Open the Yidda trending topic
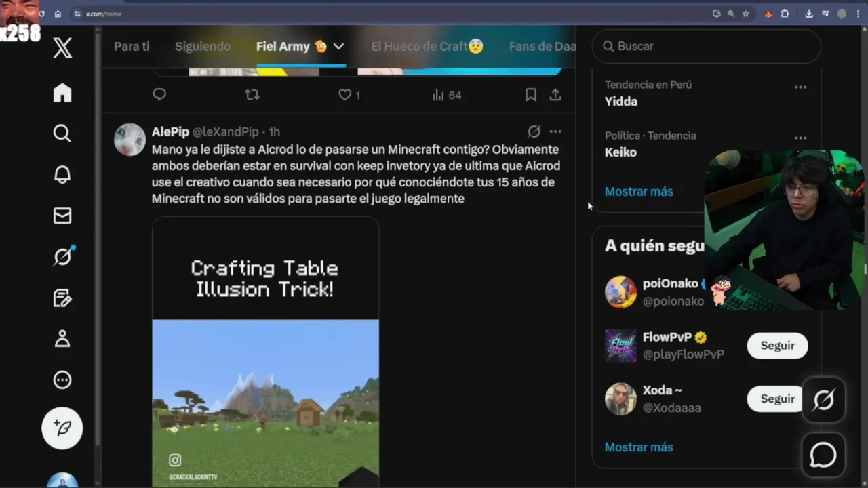The height and width of the screenshot is (488, 868). coord(621,101)
